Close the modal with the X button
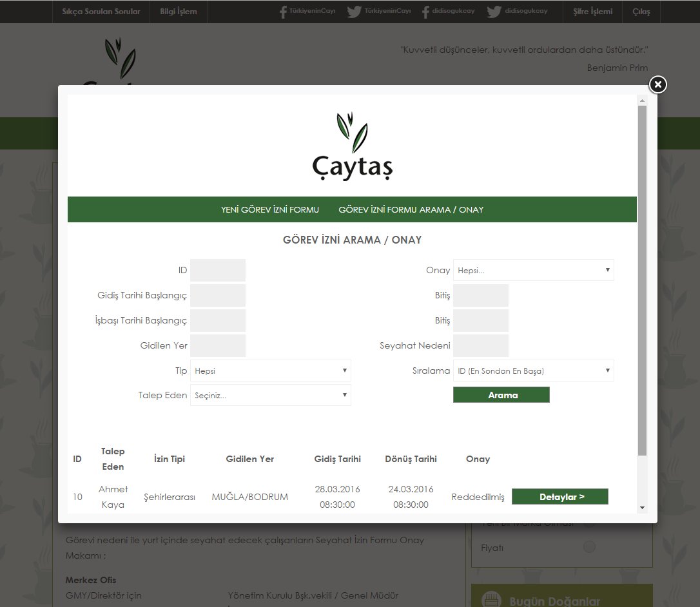The width and height of the screenshot is (700, 607). pos(657,84)
